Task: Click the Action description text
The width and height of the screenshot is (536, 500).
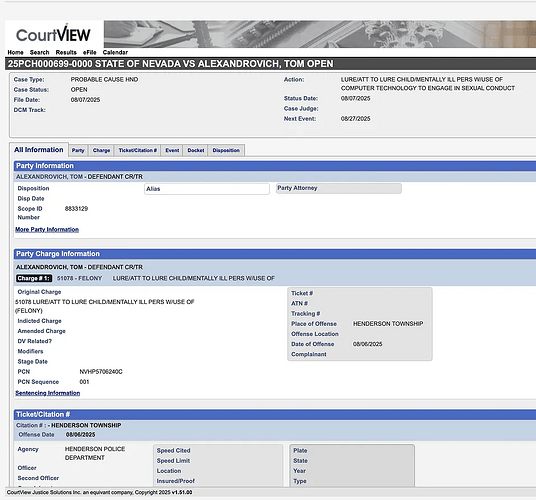Action: click(x=428, y=84)
